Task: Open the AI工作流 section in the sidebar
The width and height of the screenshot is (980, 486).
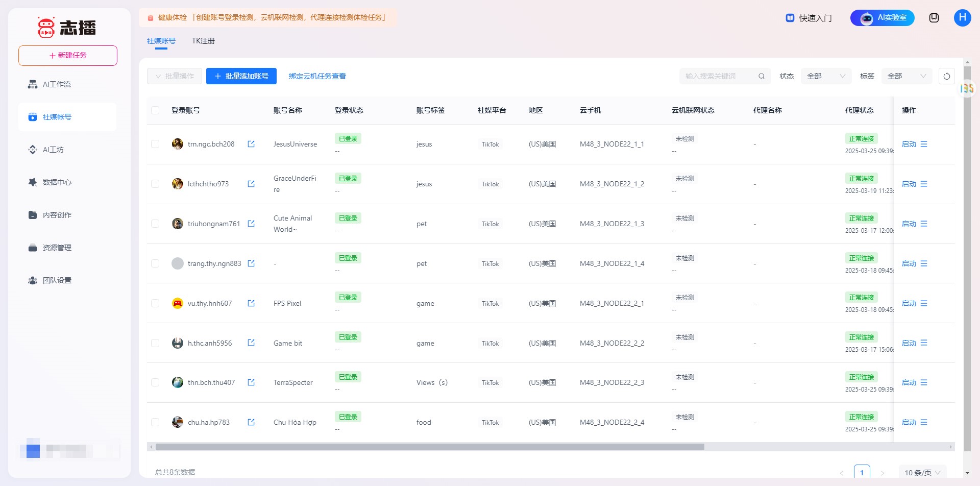Action: click(x=57, y=84)
